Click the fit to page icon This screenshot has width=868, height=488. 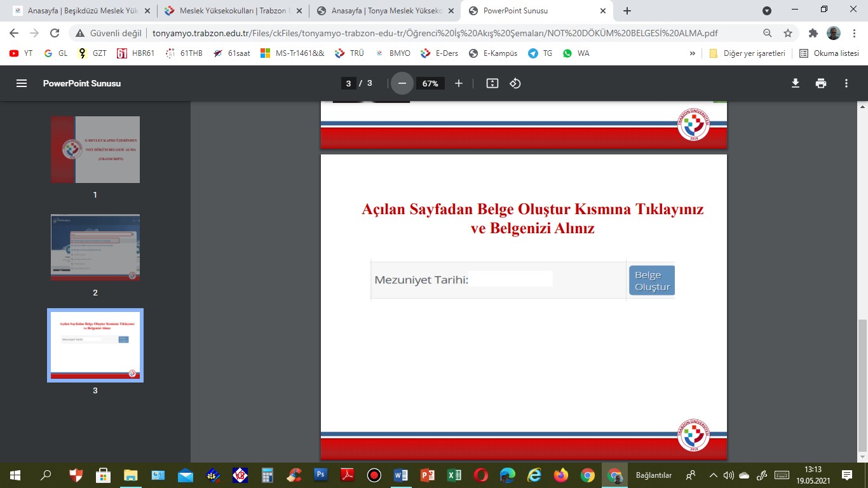(x=492, y=83)
